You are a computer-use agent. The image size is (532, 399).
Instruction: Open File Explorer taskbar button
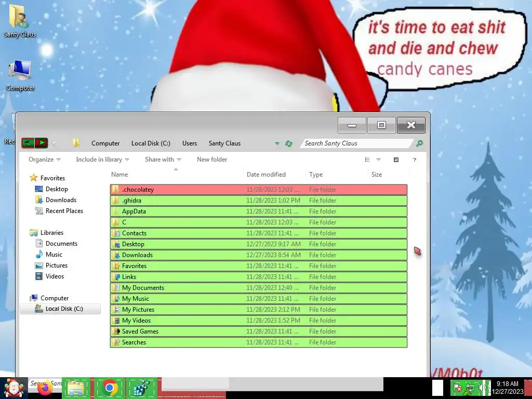76,388
